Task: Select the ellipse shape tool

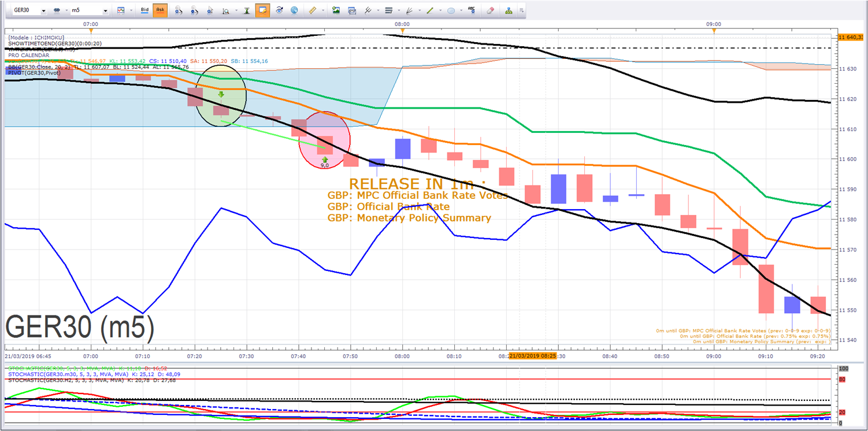Action: [451, 10]
